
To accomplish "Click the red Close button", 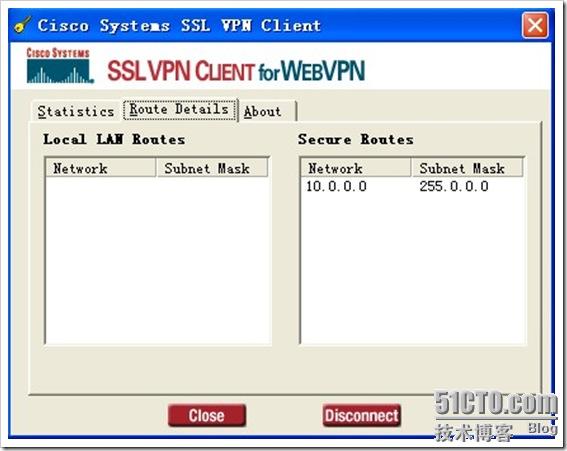I will pyautogui.click(x=207, y=416).
